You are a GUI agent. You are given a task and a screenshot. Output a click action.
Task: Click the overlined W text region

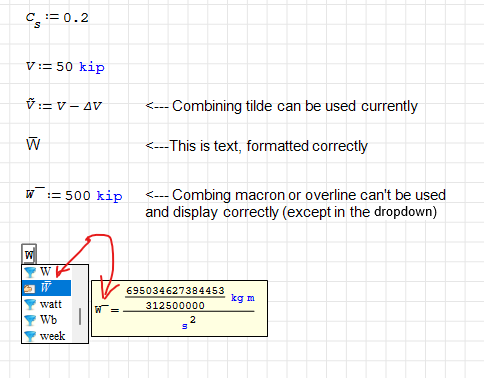(x=33, y=144)
